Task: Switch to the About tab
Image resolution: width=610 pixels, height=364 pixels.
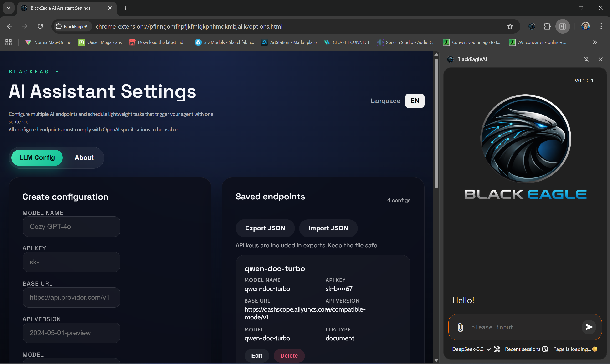Action: click(84, 157)
